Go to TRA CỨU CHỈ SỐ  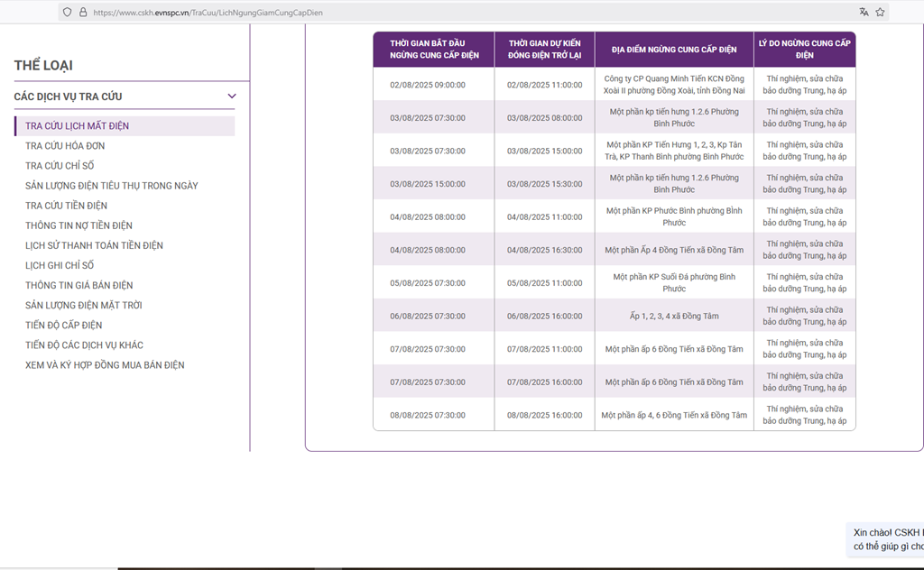pos(60,166)
